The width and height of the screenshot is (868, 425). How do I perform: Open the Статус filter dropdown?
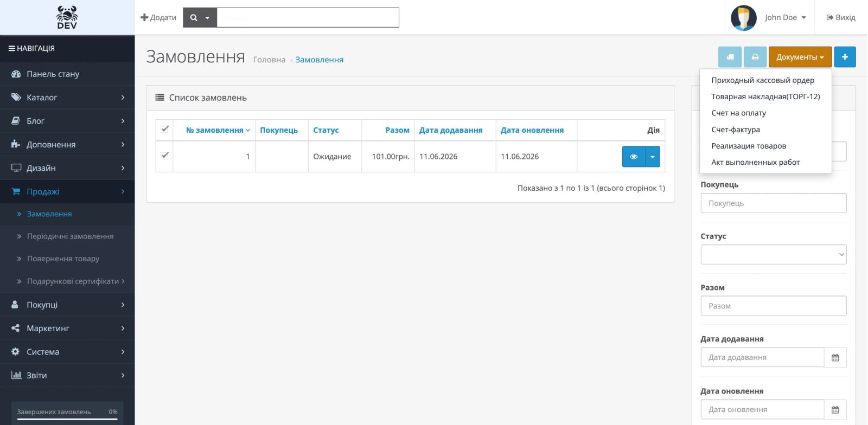(773, 254)
